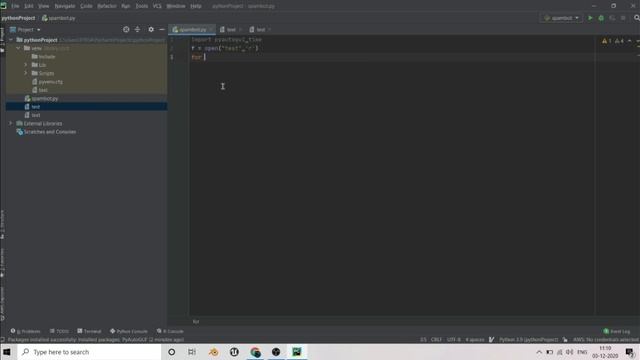Viewport: 640px width, 360px height.
Task: Open Chrome from the taskbar
Action: [256, 352]
